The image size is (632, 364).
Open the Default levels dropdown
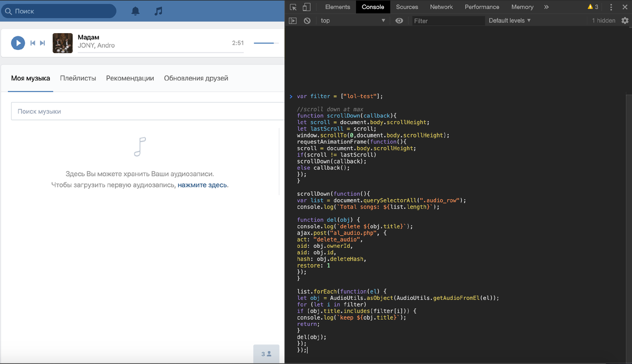coord(510,21)
